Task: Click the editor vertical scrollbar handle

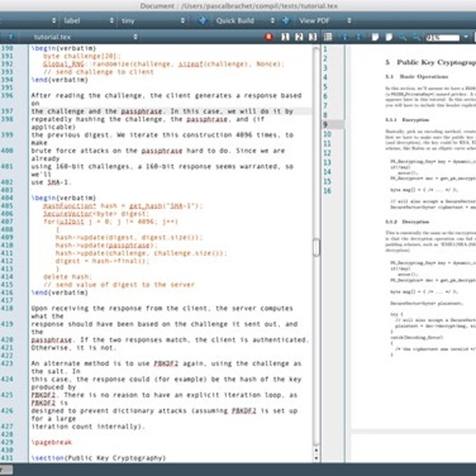Action: 316,247
